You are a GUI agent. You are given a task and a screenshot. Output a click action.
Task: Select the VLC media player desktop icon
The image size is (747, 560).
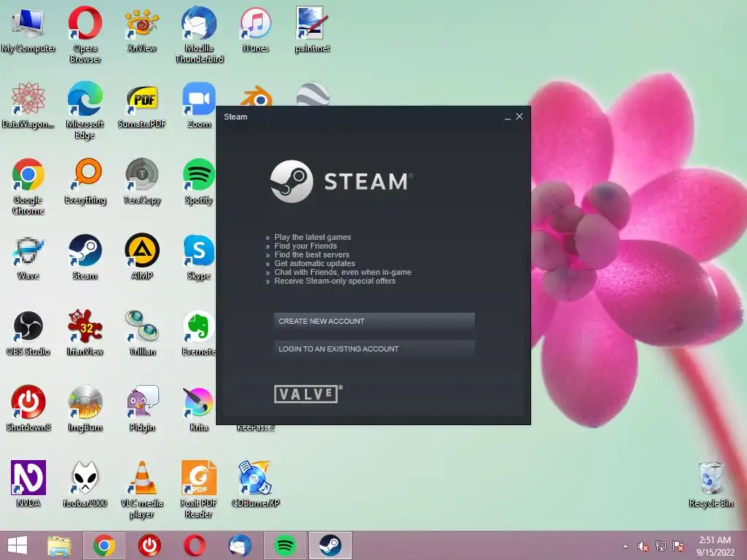point(142,489)
